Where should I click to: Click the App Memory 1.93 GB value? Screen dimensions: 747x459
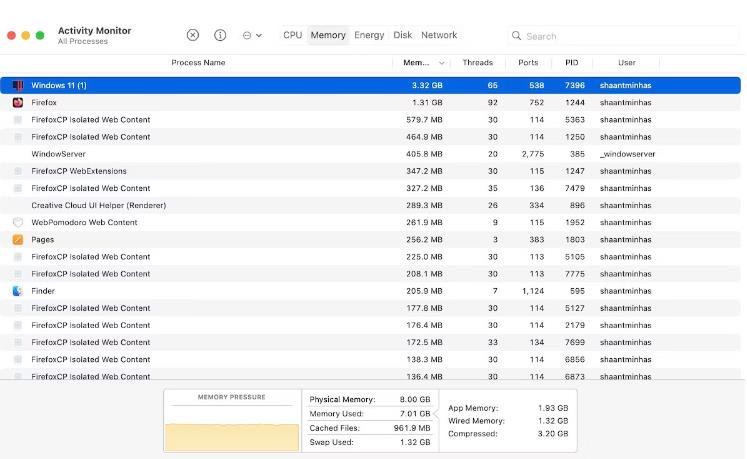pos(553,408)
